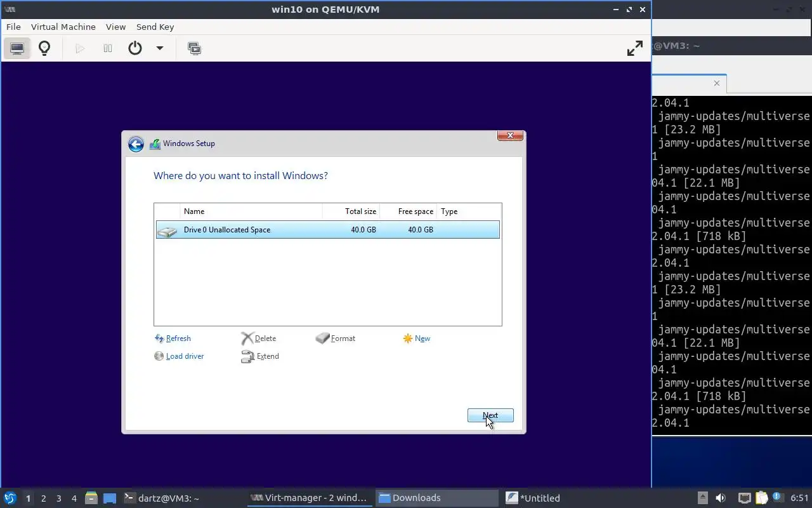Click the Refresh link

coord(178,338)
